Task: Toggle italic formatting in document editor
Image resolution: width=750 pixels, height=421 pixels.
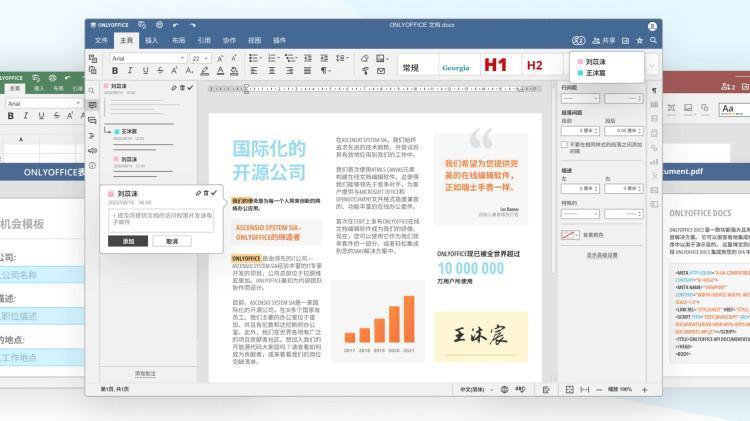Action: [130, 71]
